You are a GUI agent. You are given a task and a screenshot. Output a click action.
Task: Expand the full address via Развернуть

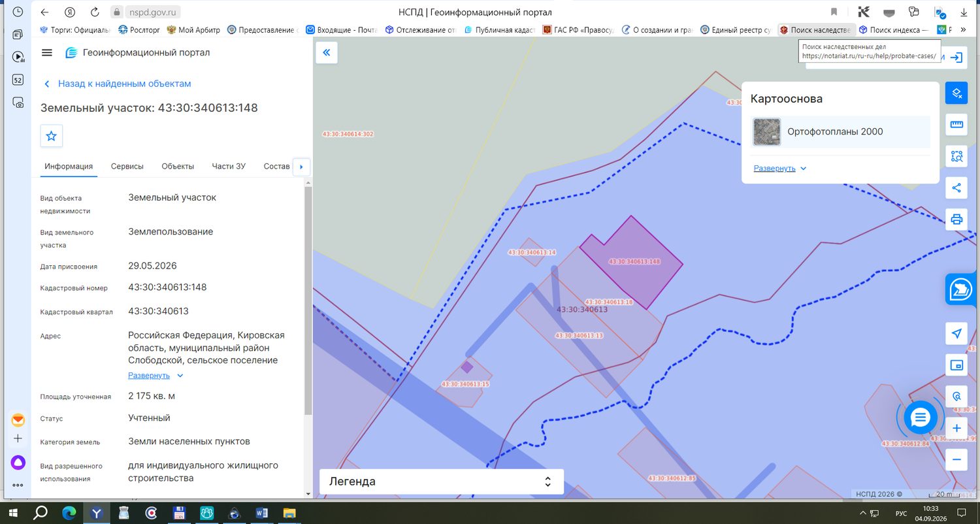[x=155, y=376]
